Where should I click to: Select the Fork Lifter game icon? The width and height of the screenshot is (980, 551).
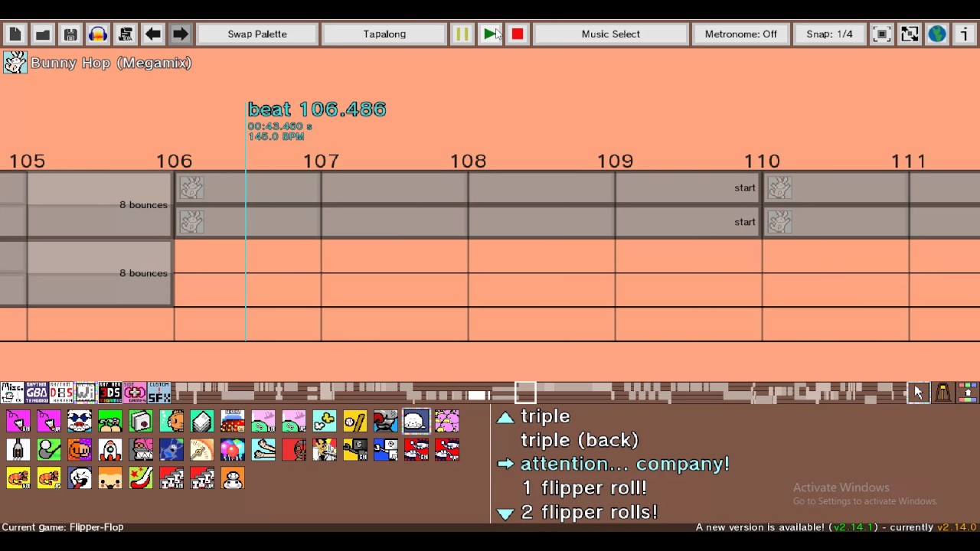pyautogui.click(x=18, y=449)
